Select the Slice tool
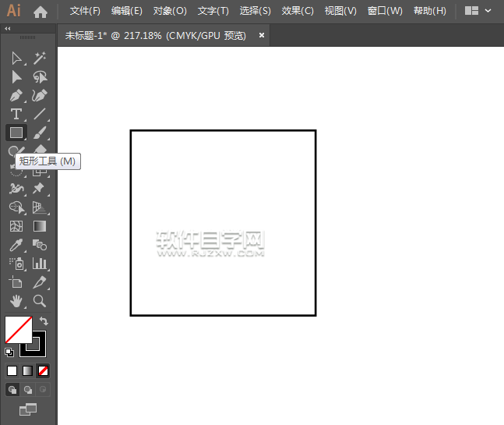The image size is (504, 425). coord(40,282)
